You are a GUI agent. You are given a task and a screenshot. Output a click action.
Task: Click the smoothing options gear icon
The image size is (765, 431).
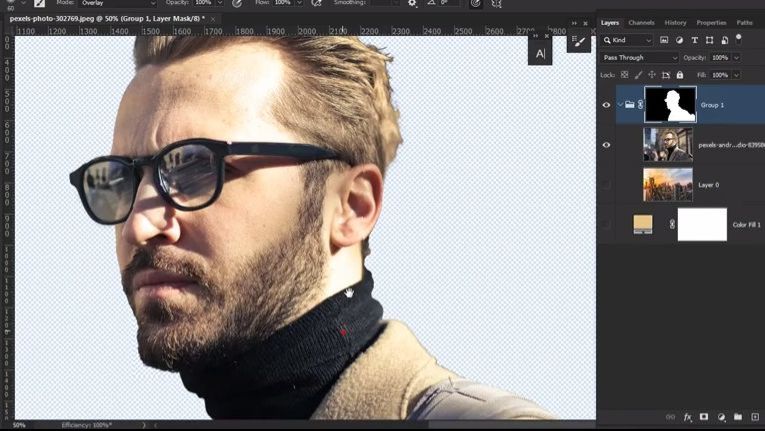[412, 3]
